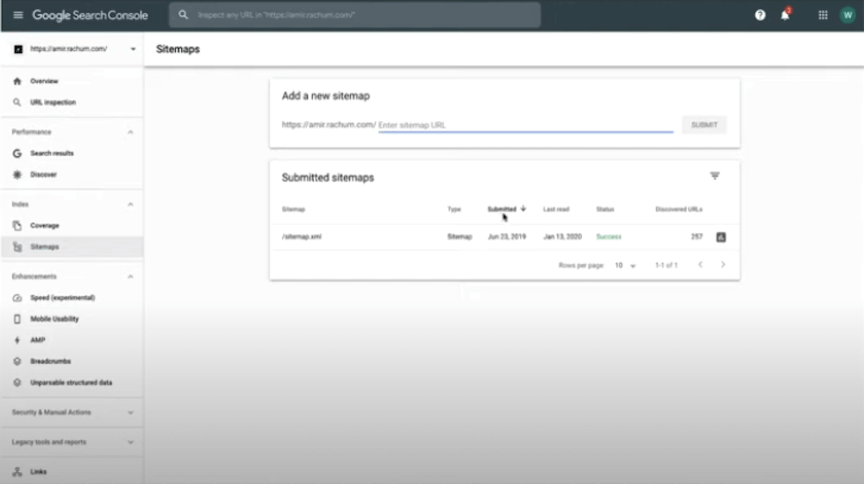Click the Jan 13, 2020 last read date

pos(563,236)
